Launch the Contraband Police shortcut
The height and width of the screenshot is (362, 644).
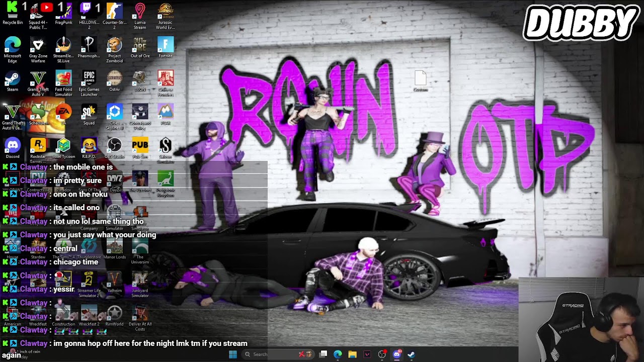click(140, 117)
